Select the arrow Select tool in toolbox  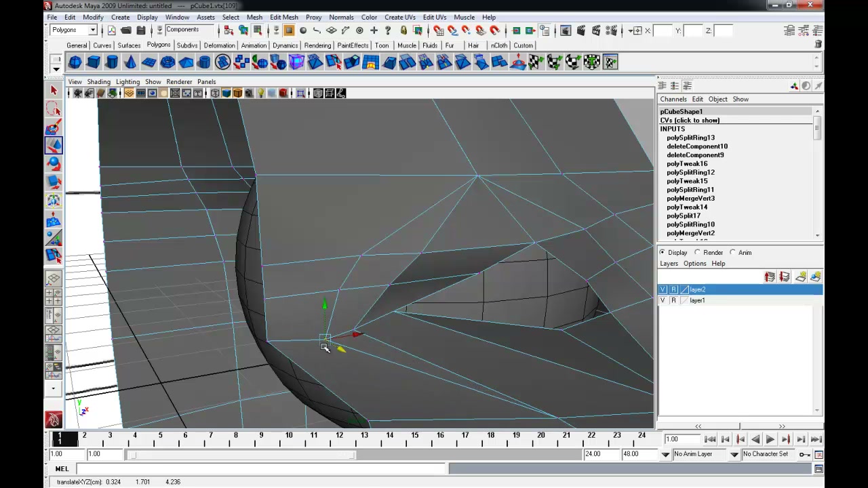(x=54, y=90)
